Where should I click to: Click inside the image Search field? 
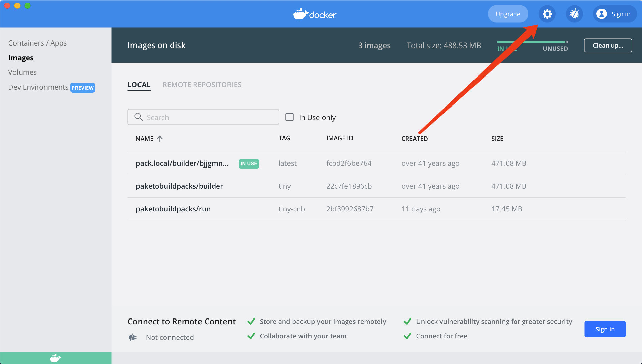(x=202, y=117)
